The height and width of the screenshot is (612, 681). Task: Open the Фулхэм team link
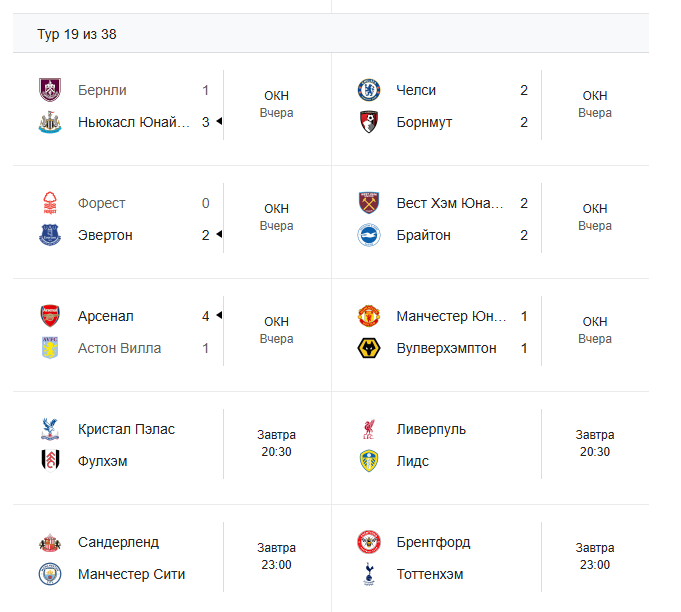pos(102,461)
